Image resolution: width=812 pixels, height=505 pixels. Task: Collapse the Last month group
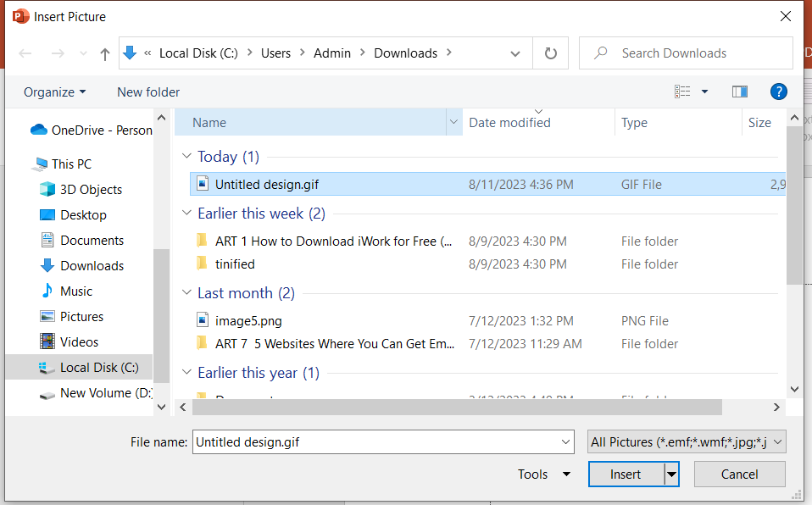coord(186,293)
